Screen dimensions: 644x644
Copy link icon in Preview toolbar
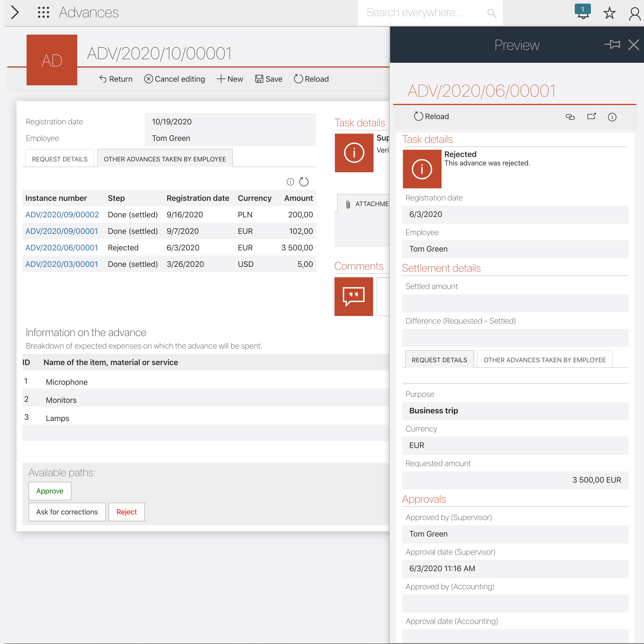click(x=570, y=117)
